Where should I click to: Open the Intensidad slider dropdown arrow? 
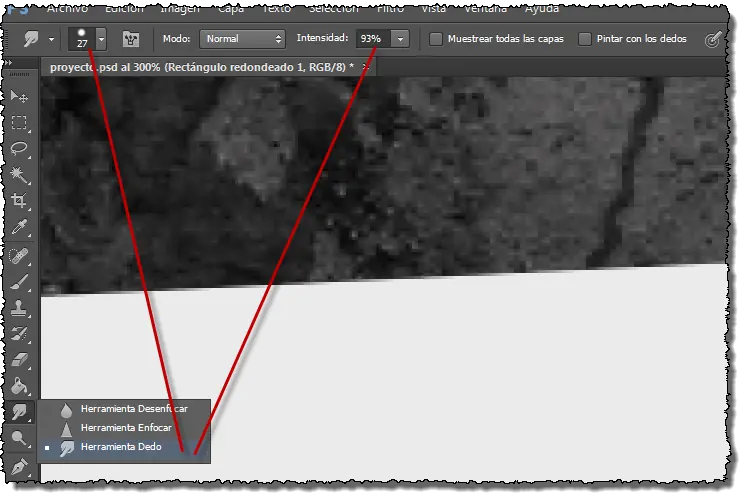[400, 39]
